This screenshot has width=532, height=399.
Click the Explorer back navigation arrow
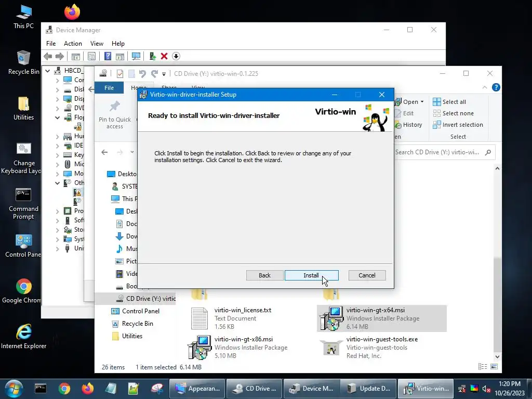tap(104, 152)
